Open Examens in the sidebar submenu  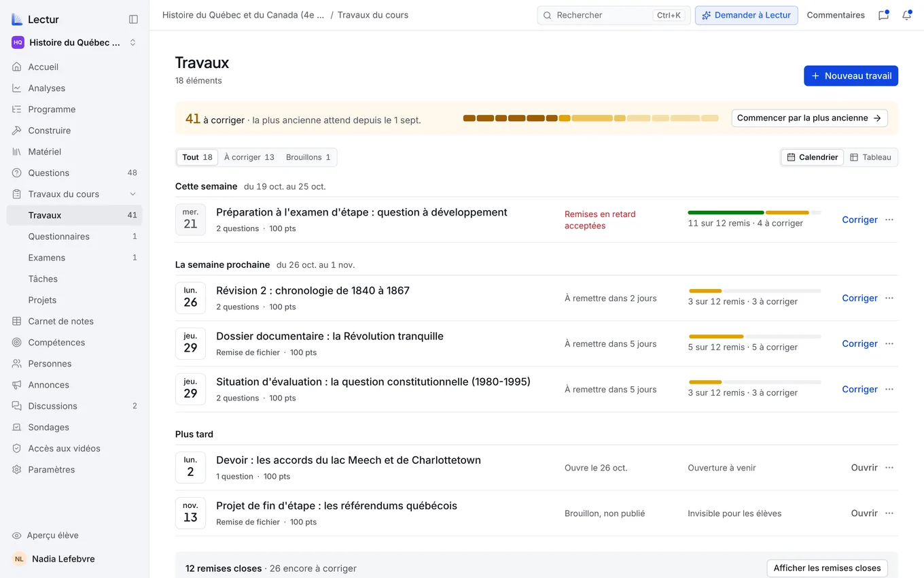pos(74,257)
